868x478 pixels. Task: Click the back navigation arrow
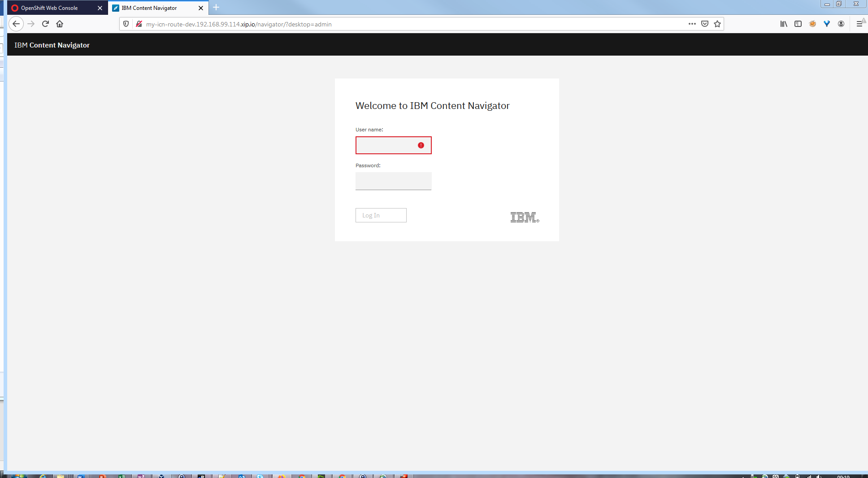click(x=16, y=24)
